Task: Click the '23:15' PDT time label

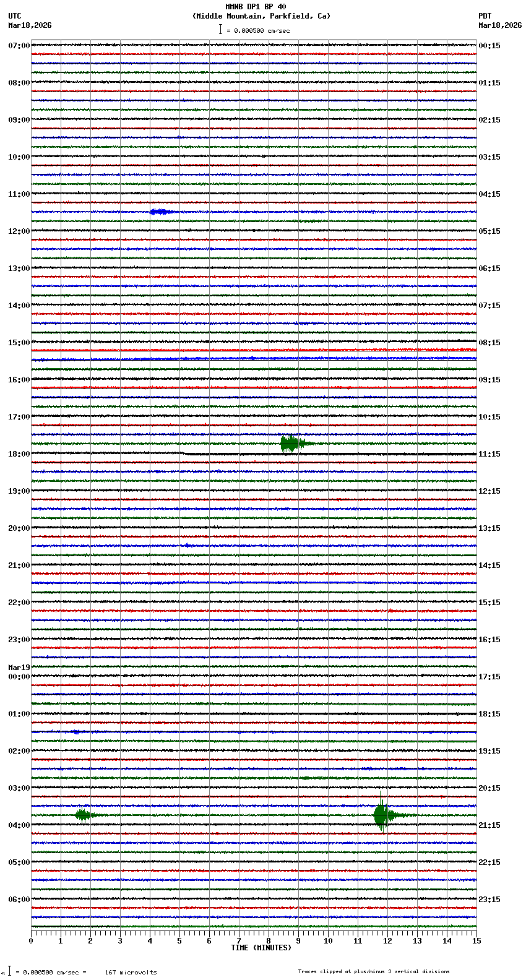Action: [x=489, y=900]
